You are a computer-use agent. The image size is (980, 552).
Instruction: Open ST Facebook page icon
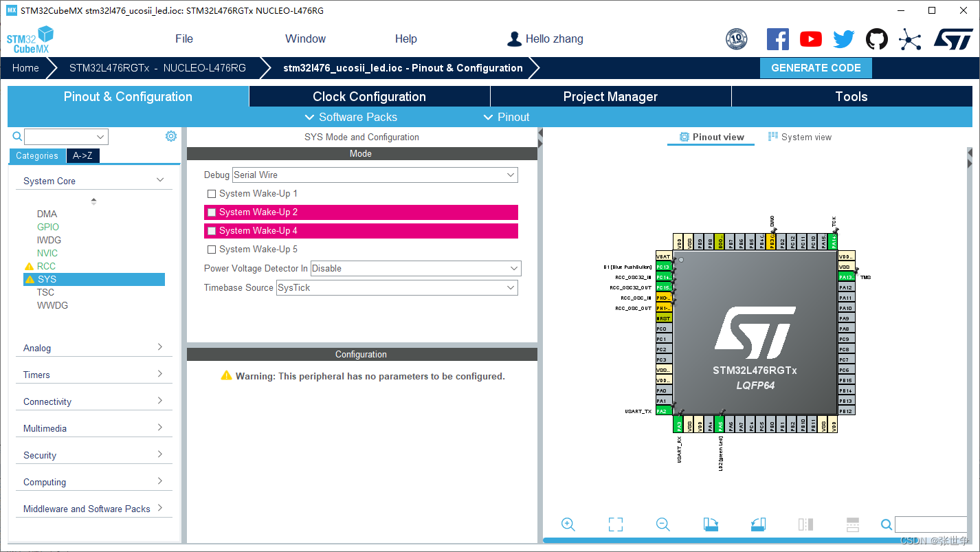coord(778,39)
